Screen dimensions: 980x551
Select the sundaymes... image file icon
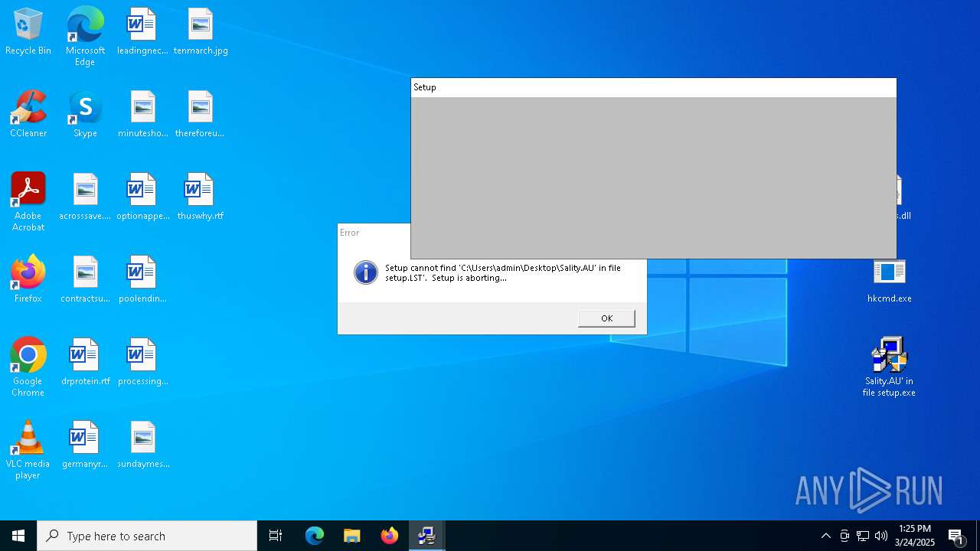(142, 445)
